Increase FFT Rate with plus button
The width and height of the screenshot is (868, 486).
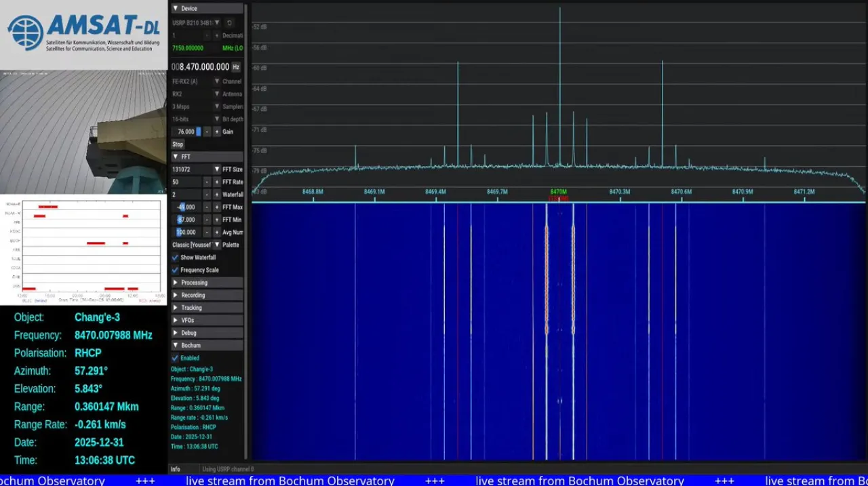click(217, 182)
